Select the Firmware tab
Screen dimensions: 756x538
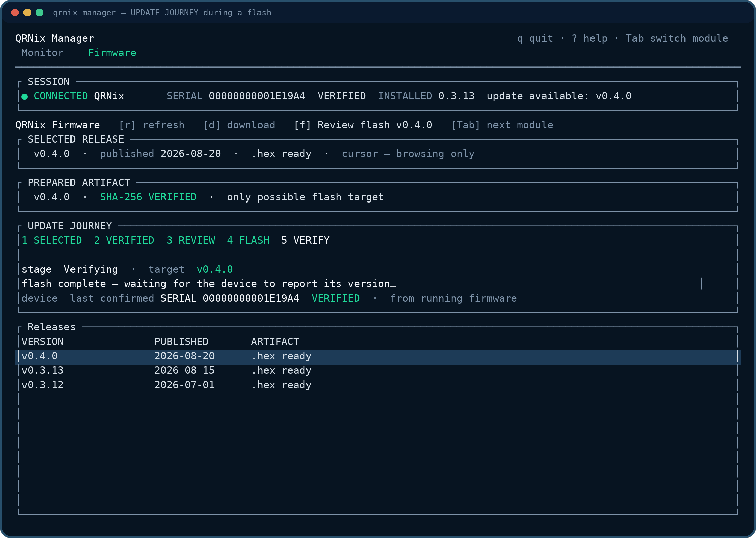pyautogui.click(x=112, y=53)
